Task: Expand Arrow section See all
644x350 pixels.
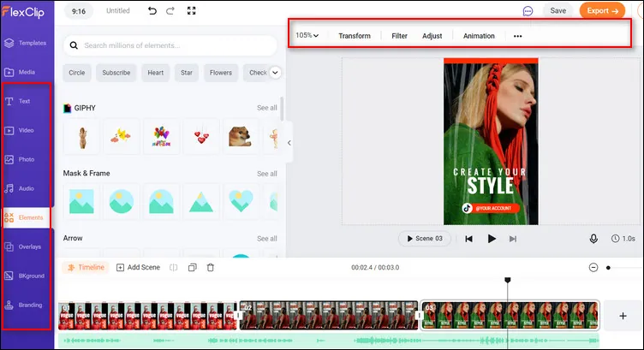Action: (267, 239)
